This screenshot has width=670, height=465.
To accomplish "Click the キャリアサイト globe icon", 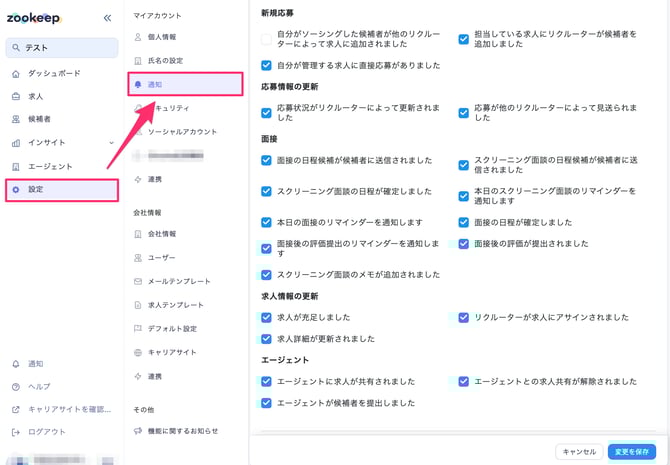I will (x=138, y=353).
